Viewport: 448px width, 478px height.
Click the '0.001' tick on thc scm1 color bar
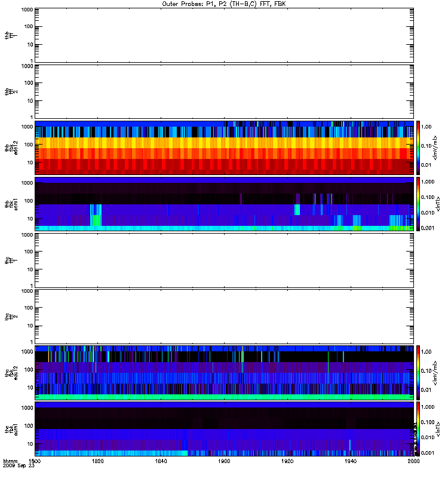[428, 453]
